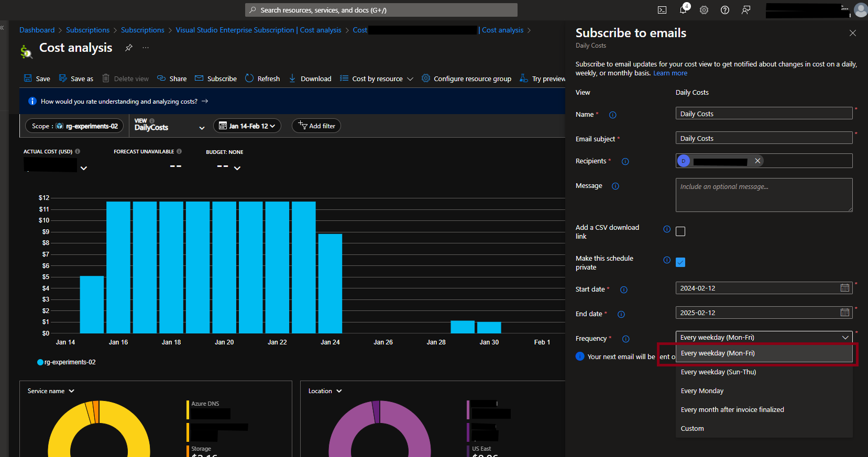Open Start date calendar picker

pos(845,288)
